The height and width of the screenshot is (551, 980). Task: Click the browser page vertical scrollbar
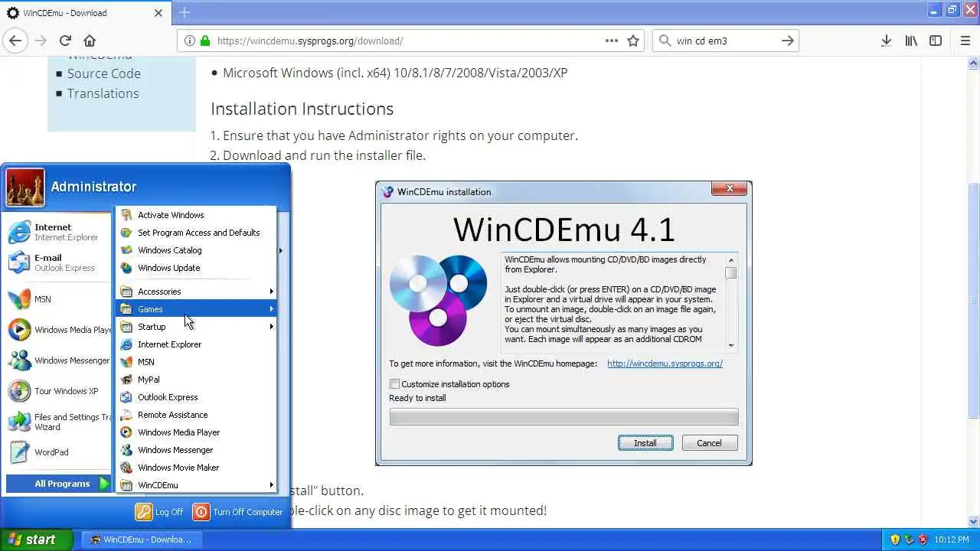click(x=974, y=292)
